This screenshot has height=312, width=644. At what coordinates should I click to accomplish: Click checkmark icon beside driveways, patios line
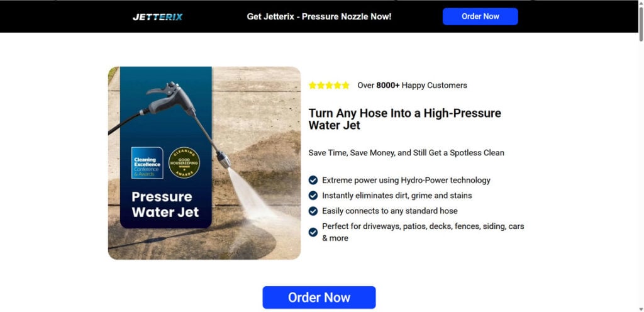313,232
